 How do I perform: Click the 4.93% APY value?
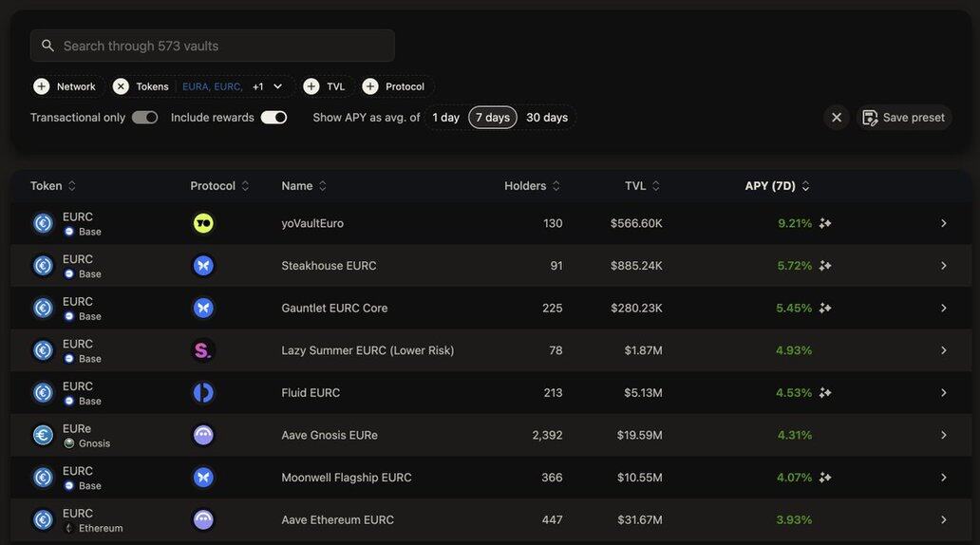(794, 350)
